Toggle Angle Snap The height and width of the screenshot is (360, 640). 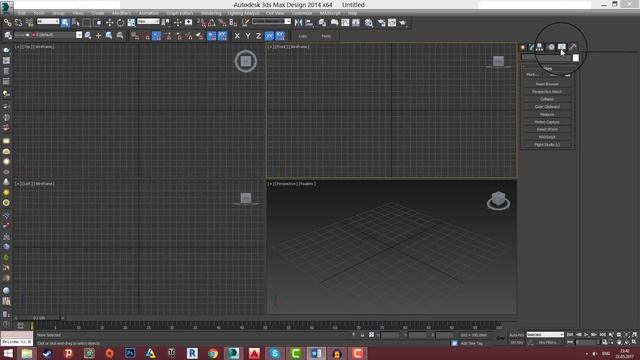(x=212, y=22)
